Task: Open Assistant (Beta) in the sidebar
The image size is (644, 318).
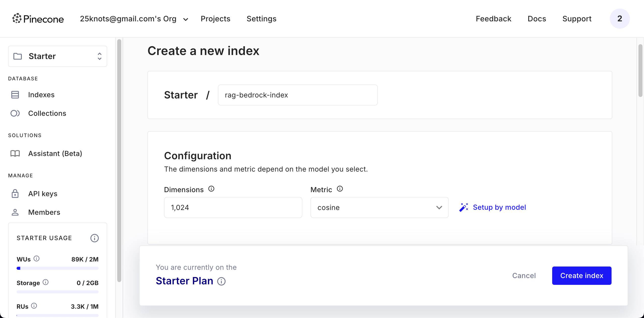Action: (55, 153)
